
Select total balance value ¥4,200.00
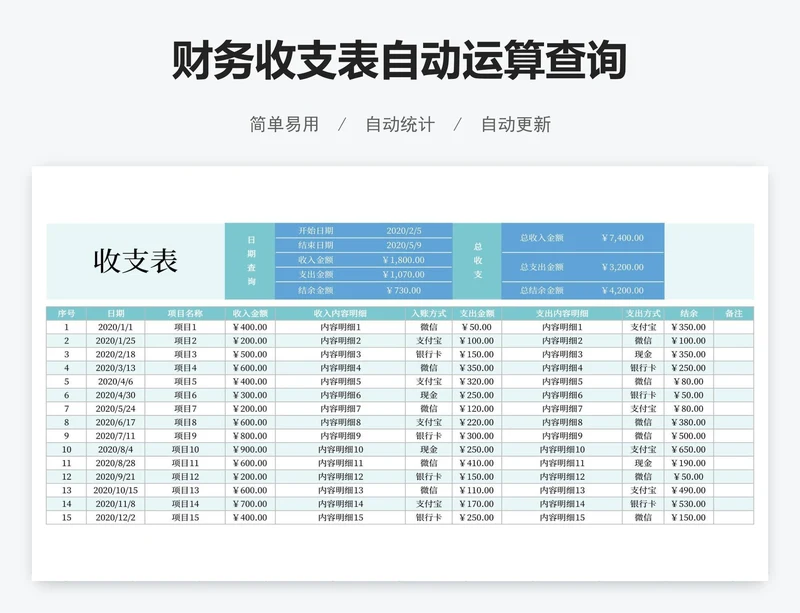(x=622, y=290)
